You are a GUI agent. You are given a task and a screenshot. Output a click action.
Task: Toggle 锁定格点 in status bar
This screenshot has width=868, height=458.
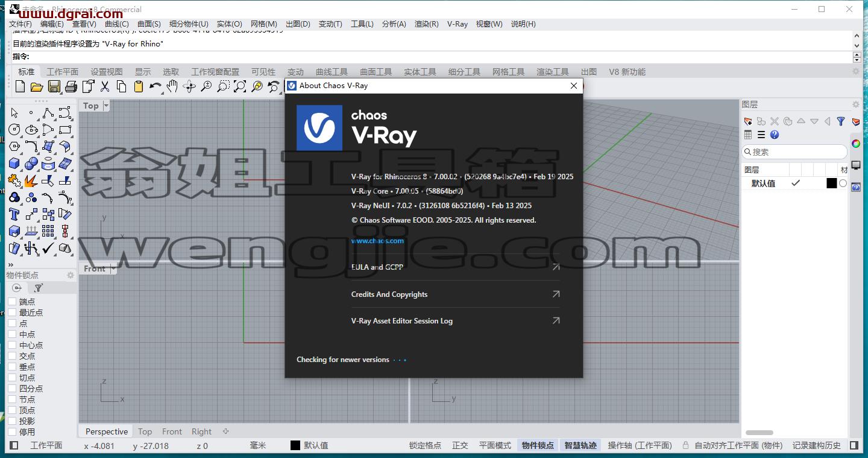click(x=425, y=445)
